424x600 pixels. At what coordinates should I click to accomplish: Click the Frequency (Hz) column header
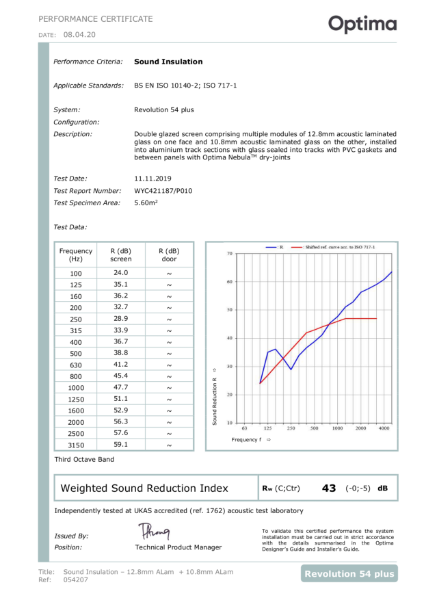[x=76, y=255]
